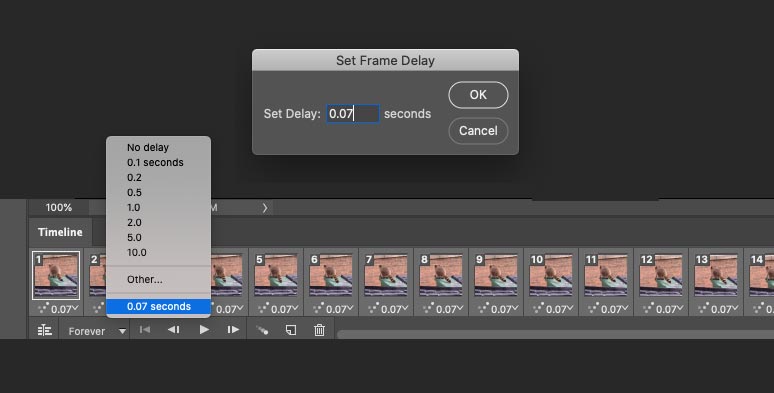This screenshot has width=774, height=393.
Task: Select highlighted 0.07 seconds menu item
Action: point(158,306)
